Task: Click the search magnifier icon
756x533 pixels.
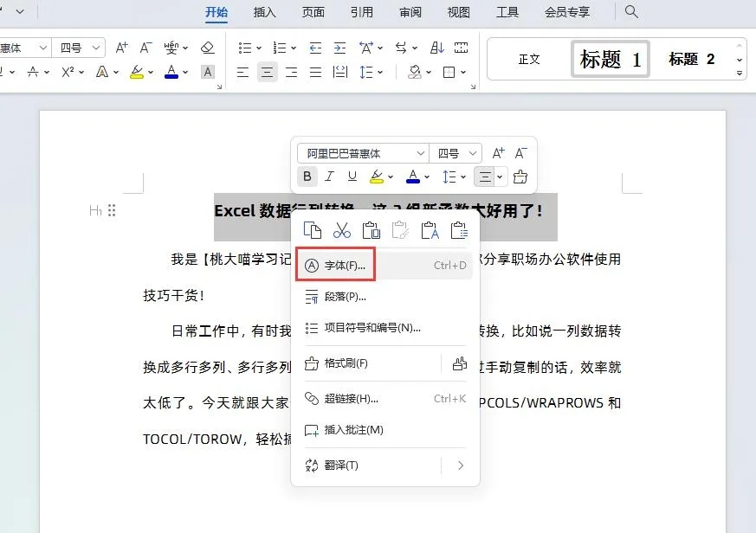Action: click(x=631, y=11)
